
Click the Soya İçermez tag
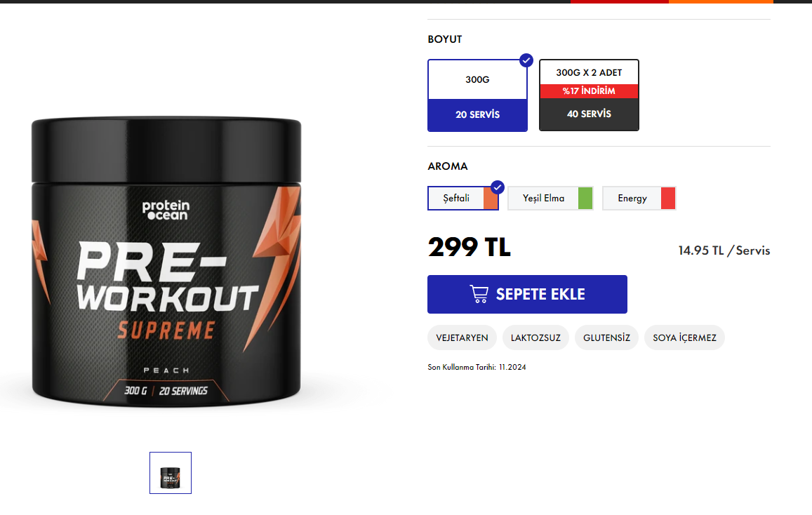point(684,337)
